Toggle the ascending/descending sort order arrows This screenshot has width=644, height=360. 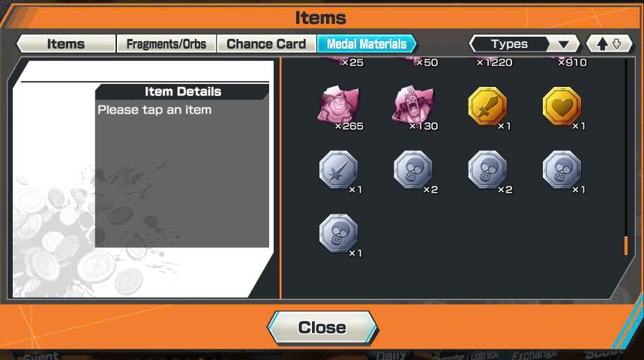(609, 43)
